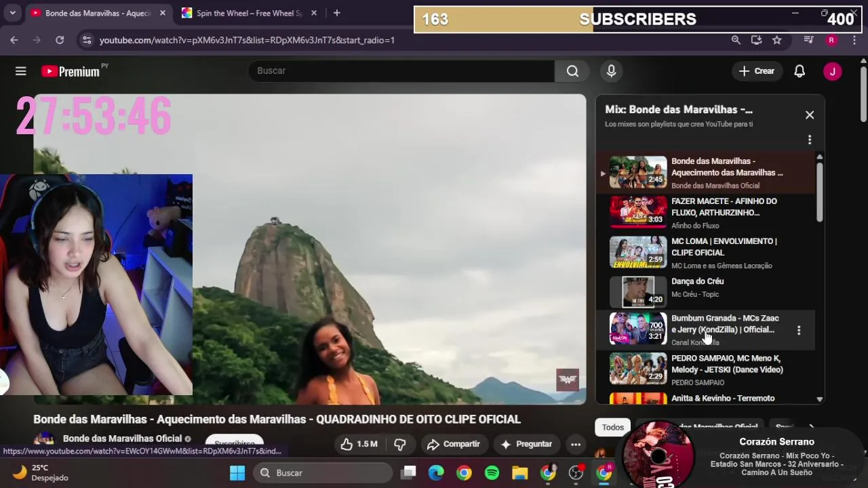868x488 pixels.
Task: Open the YouTube guide hamburger menu
Action: [x=21, y=71]
